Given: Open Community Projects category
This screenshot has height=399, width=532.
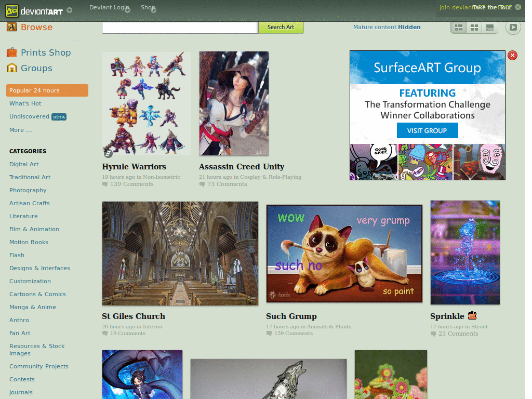Looking at the screenshot, I should point(38,366).
